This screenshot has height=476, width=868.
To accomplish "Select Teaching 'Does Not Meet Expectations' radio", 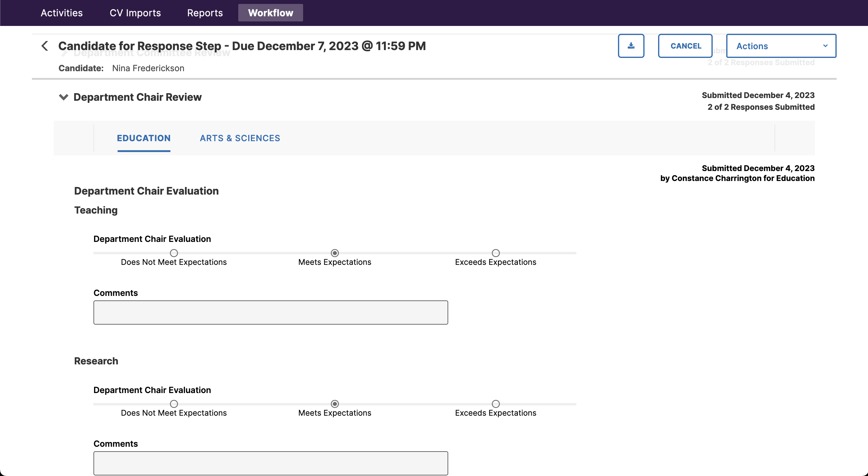I will (x=174, y=253).
